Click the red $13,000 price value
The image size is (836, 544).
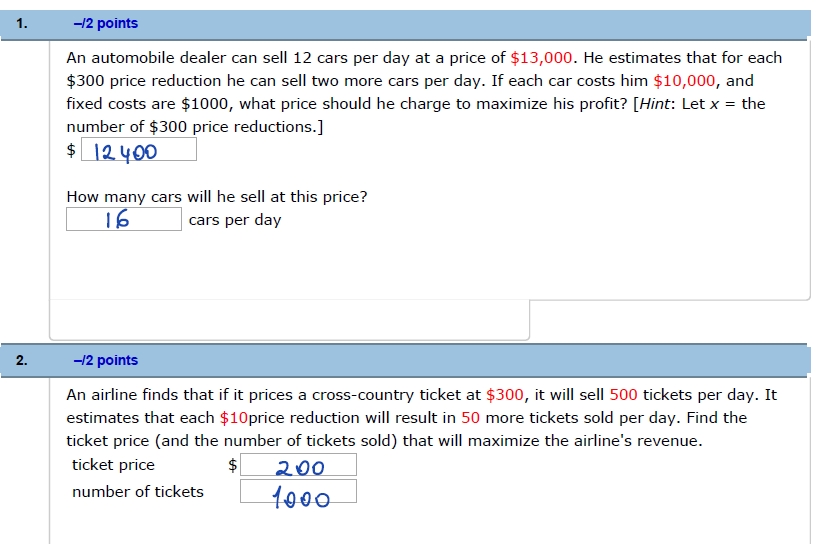(x=540, y=58)
